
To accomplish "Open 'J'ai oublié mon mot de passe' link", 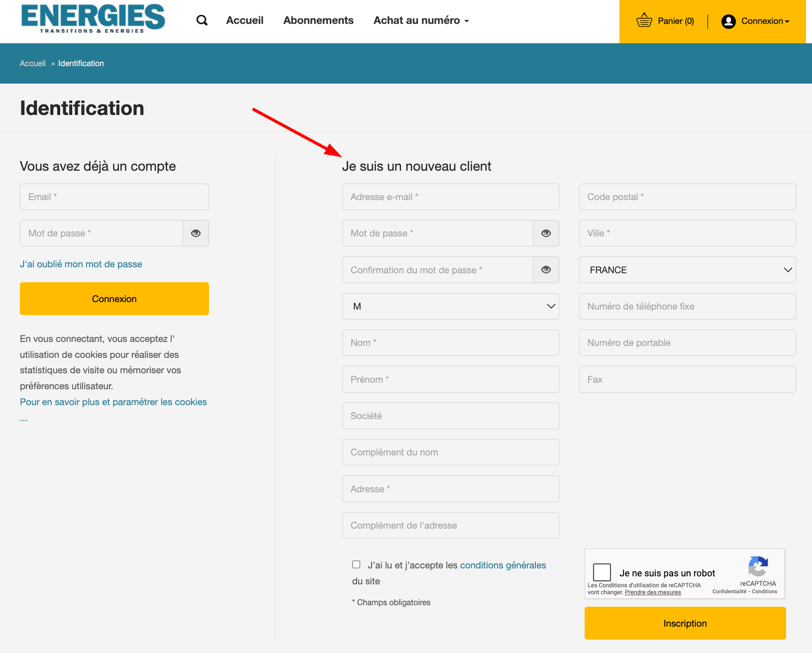I will [x=81, y=264].
